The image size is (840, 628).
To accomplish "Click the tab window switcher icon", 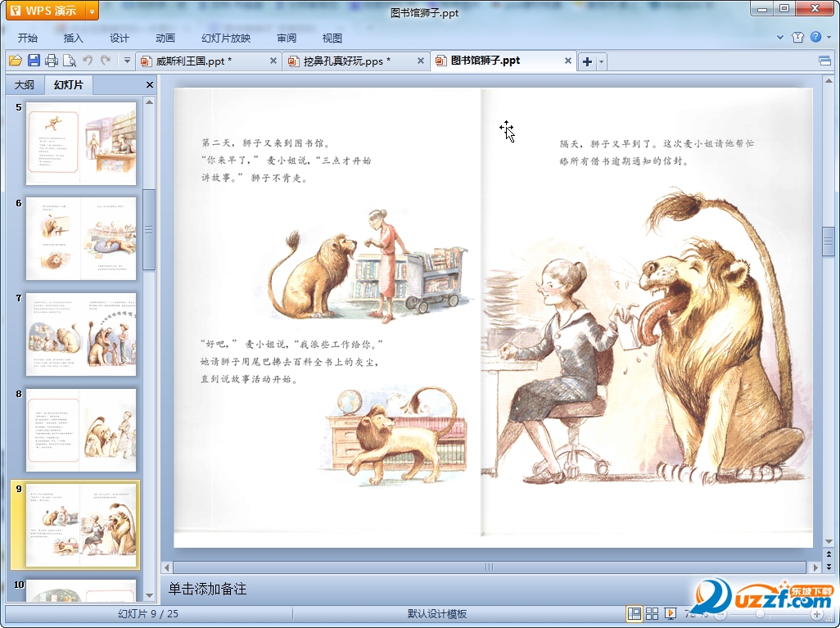I will (825, 61).
